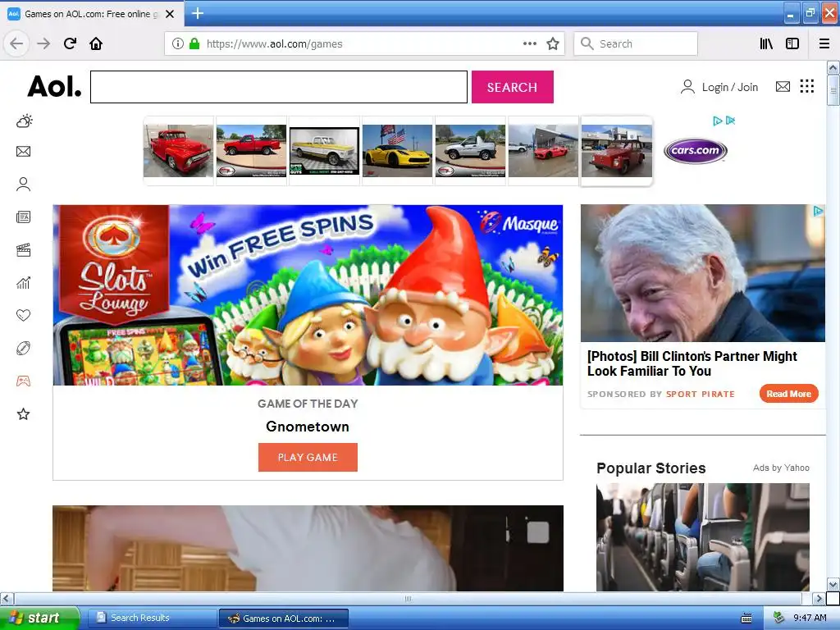This screenshot has width=840, height=630.
Task: Click Read More on Bill Clinton ad
Action: coord(788,394)
